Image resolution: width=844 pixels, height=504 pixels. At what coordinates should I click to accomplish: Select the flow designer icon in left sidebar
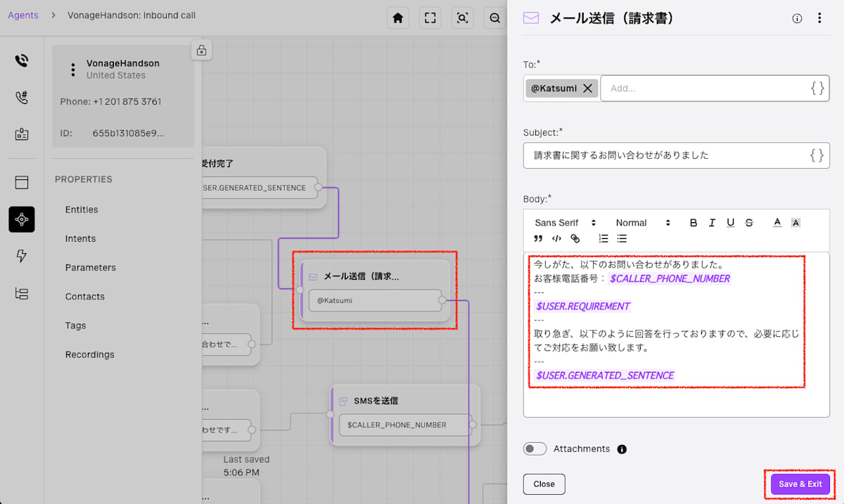(22, 219)
